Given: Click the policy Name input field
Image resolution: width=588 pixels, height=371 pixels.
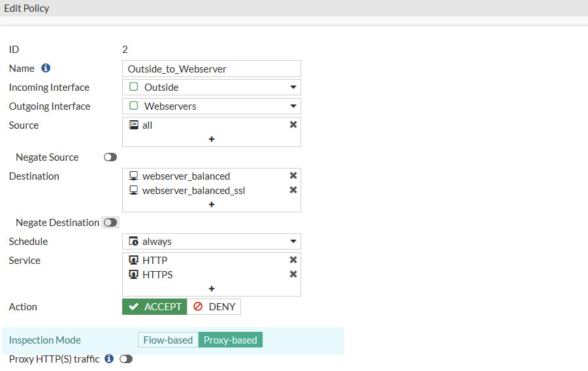Looking at the screenshot, I should (x=212, y=69).
